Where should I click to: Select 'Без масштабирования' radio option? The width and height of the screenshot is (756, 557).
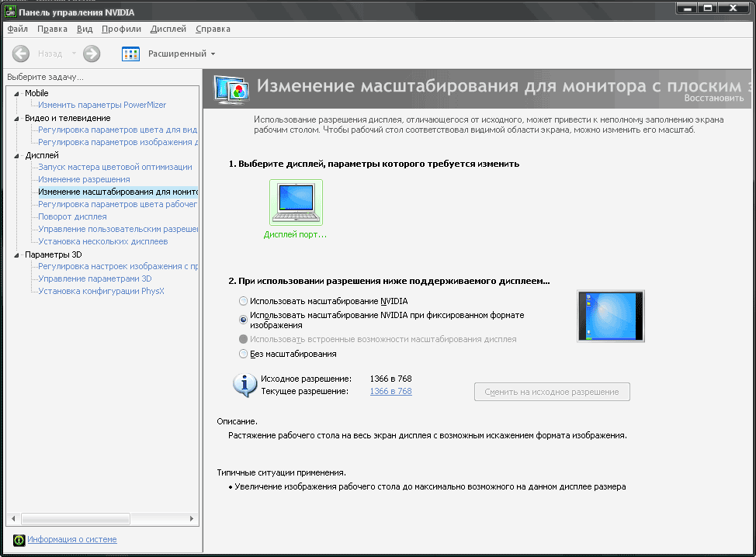[x=244, y=354]
